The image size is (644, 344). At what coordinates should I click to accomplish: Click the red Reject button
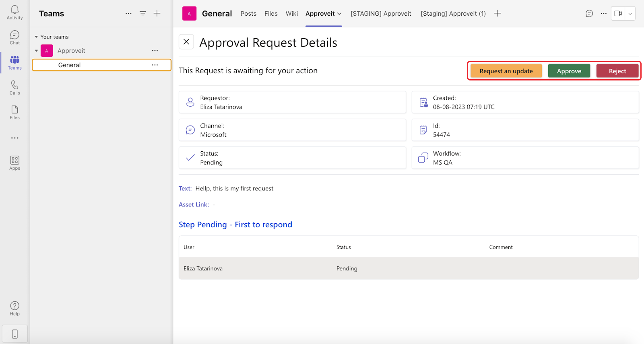(x=617, y=71)
